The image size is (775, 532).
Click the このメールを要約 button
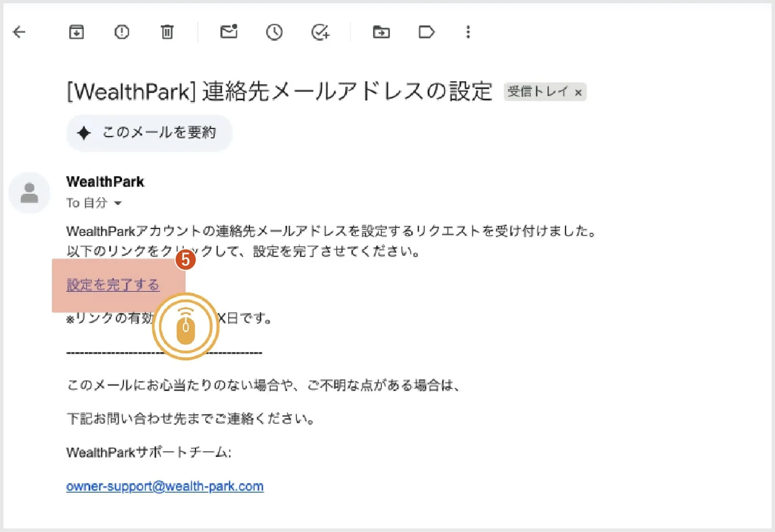click(x=149, y=133)
